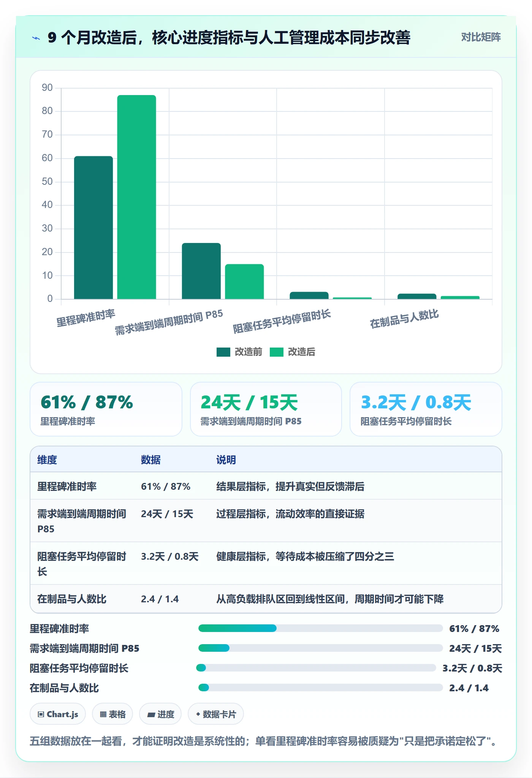Click the x-axis label 阻塞任务平均停留时长
The width and height of the screenshot is (532, 778).
[282, 321]
